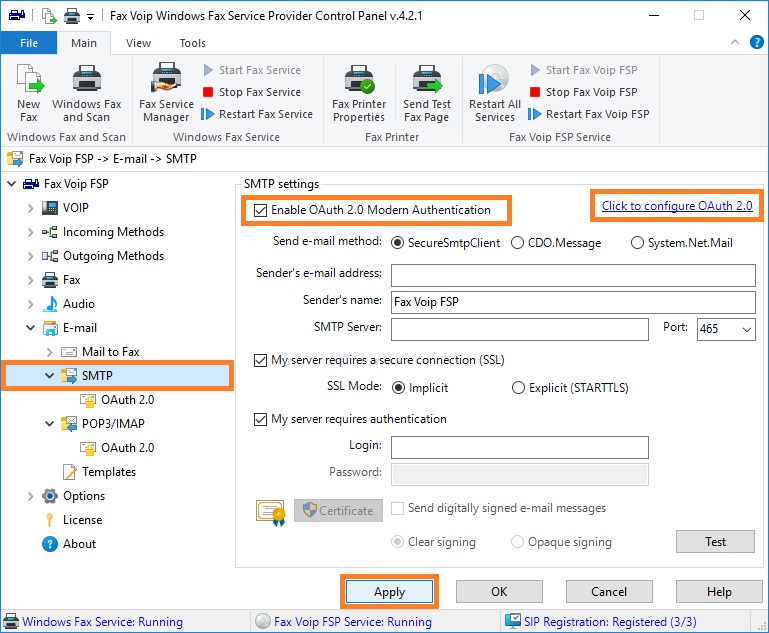This screenshot has height=633, width=769.
Task: Choose Implicit SSL mode
Action: coord(398,388)
